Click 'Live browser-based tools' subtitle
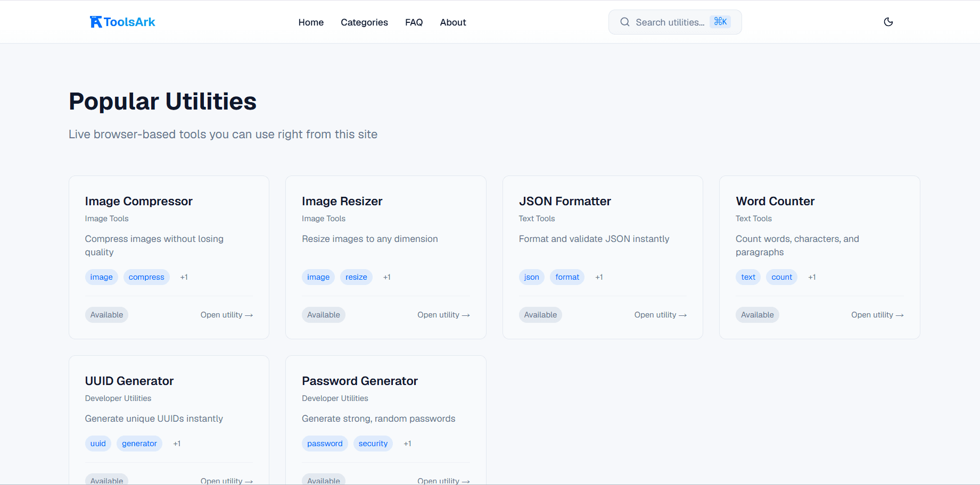Image resolution: width=980 pixels, height=485 pixels. point(223,134)
